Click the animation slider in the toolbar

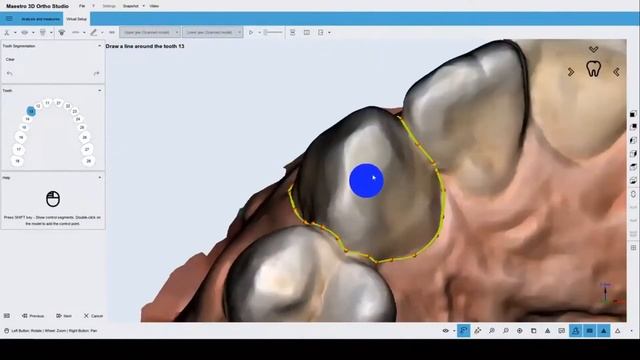[x=273, y=32]
